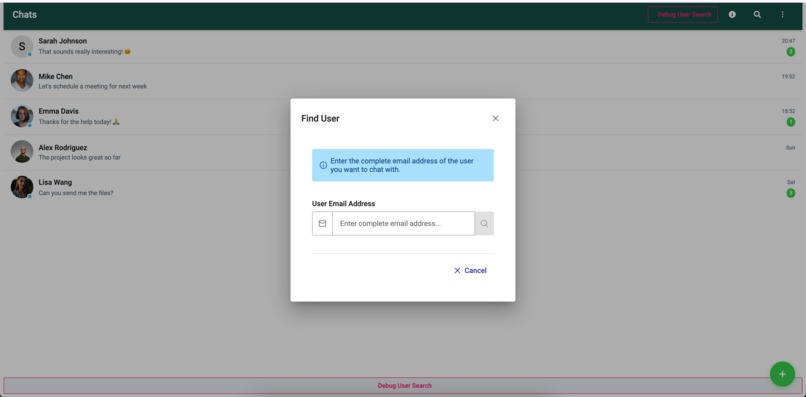Click the 20:47 timestamp
The image size is (806, 397).
pyautogui.click(x=788, y=41)
